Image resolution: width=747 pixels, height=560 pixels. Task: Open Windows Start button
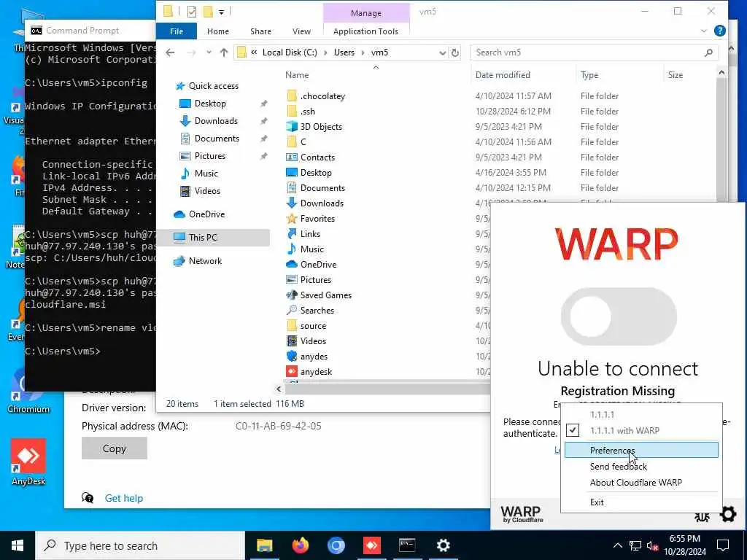pyautogui.click(x=18, y=545)
